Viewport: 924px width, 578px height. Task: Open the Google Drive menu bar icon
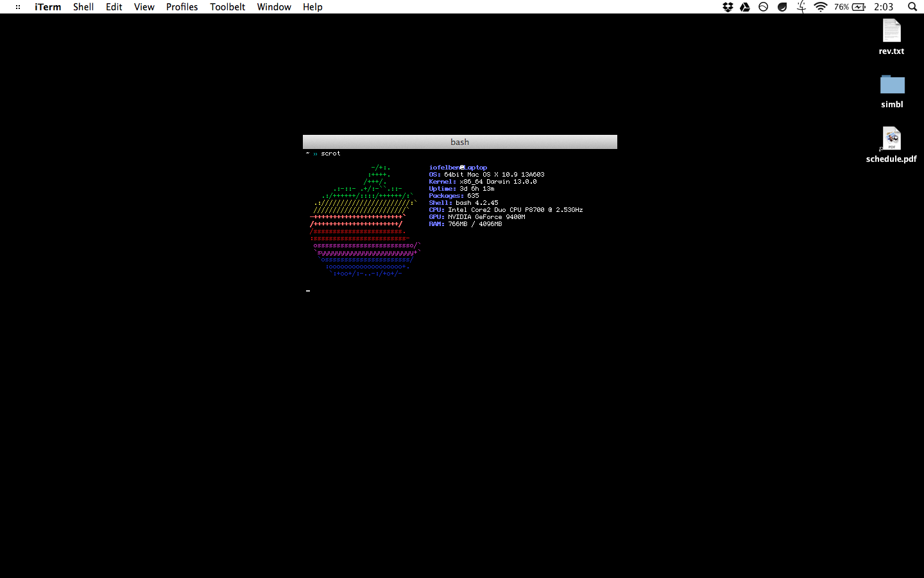click(745, 7)
